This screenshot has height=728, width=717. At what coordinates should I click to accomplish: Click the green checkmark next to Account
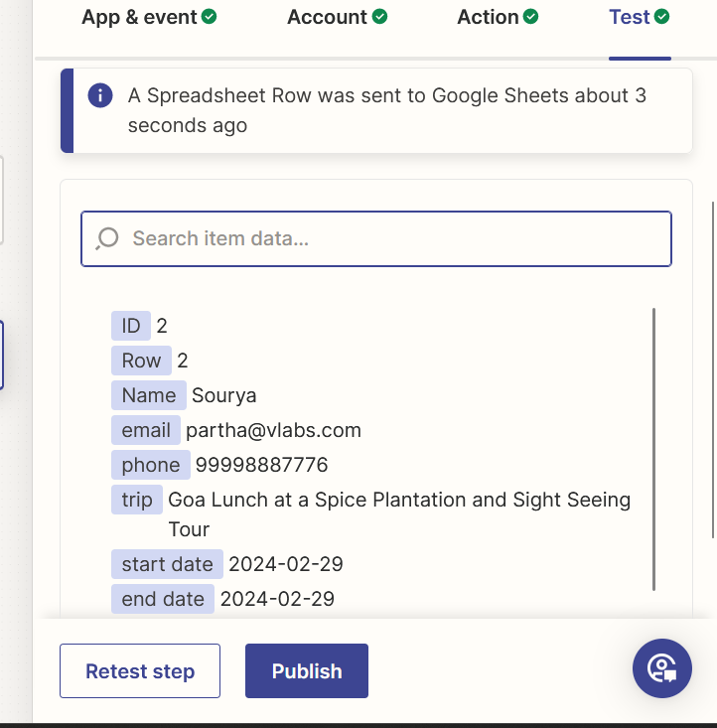[x=379, y=17]
